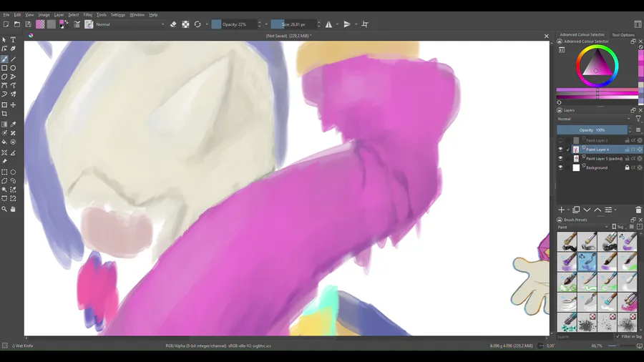644x362 pixels.
Task: Open the Paint brush tag dropdown
Action: (x=582, y=227)
